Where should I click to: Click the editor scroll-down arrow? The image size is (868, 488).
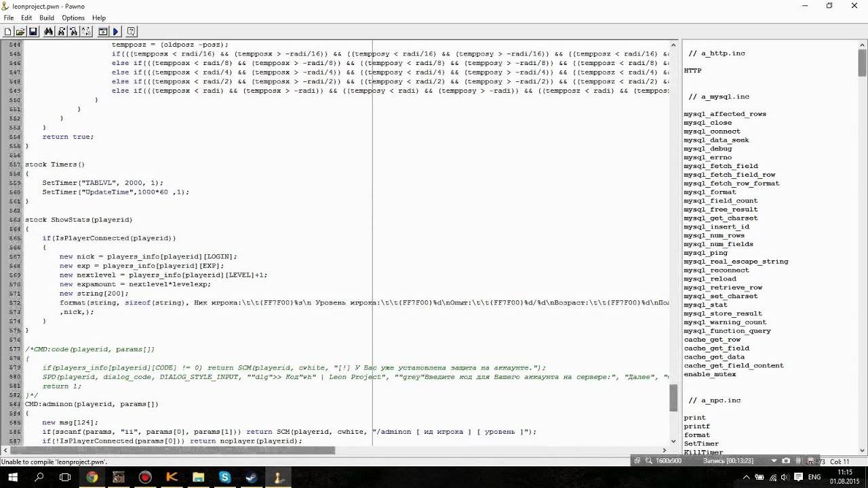[673, 441]
